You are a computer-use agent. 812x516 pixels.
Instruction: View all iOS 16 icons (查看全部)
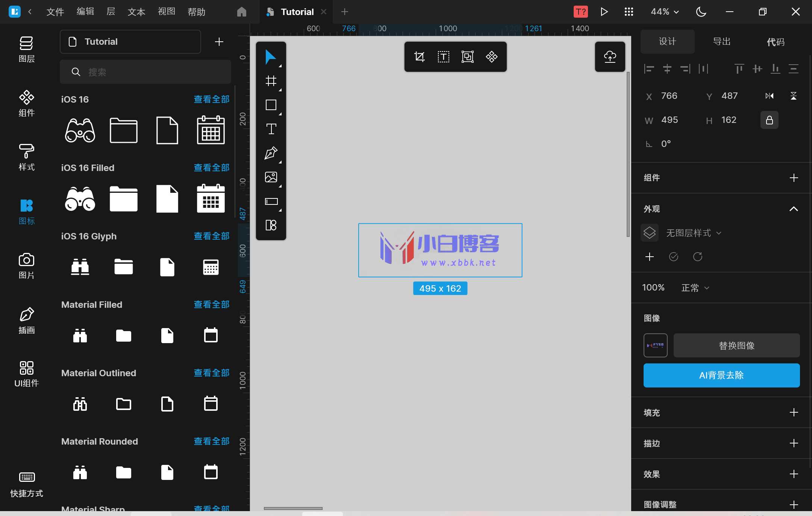point(211,99)
